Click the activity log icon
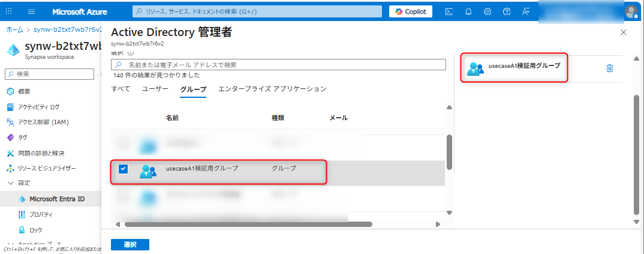644x254 pixels. (x=11, y=107)
